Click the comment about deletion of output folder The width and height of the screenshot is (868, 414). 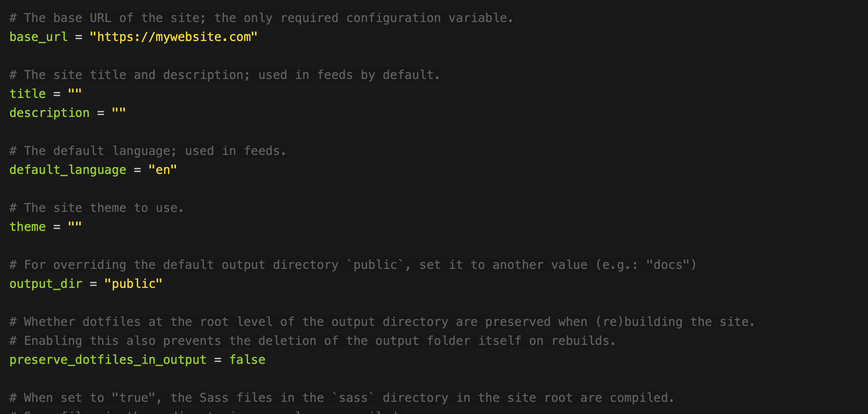(x=312, y=341)
